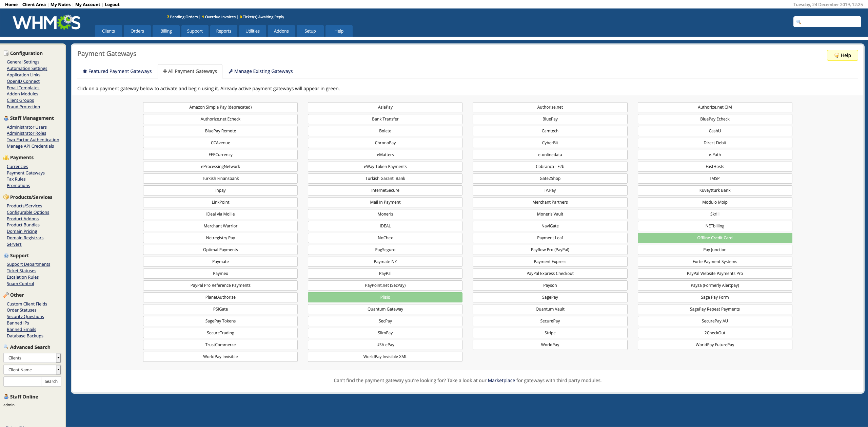This screenshot has width=868, height=427.
Task: Open Database Backups link
Action: coord(25,336)
